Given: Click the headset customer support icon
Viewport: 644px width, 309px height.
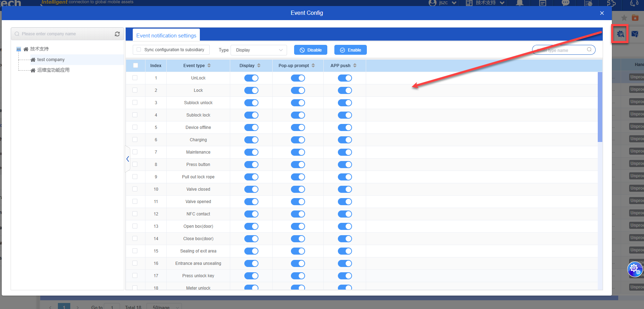Looking at the screenshot, I should 634,3.
